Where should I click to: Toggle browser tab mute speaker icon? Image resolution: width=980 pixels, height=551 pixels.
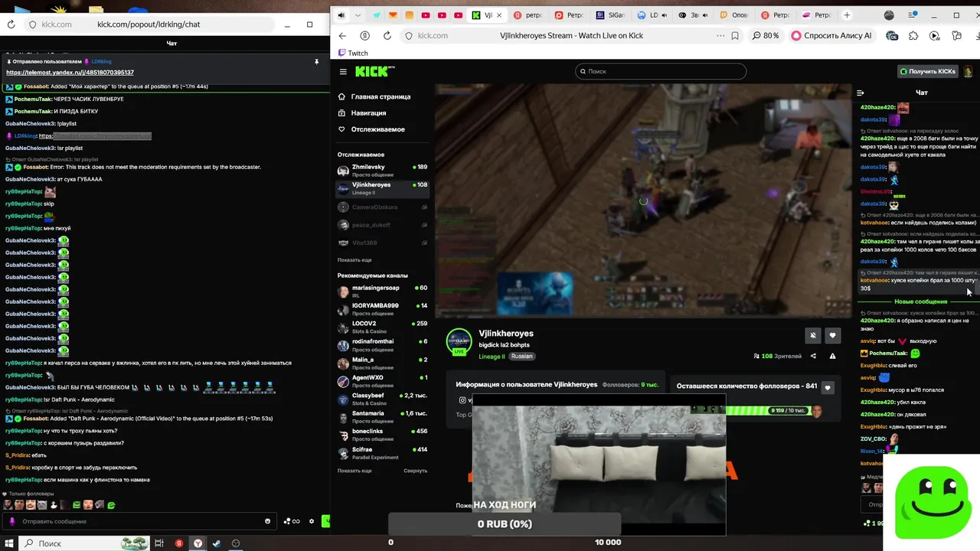(x=341, y=15)
